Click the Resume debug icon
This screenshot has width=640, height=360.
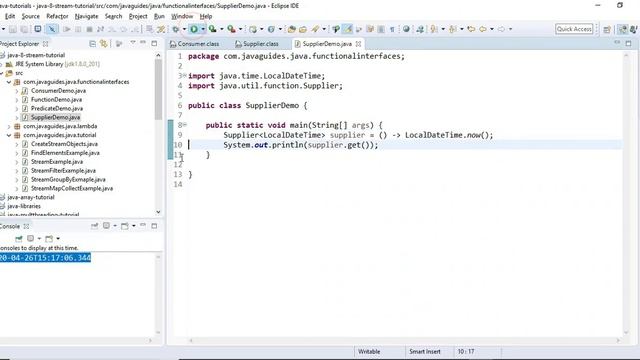(x=67, y=29)
